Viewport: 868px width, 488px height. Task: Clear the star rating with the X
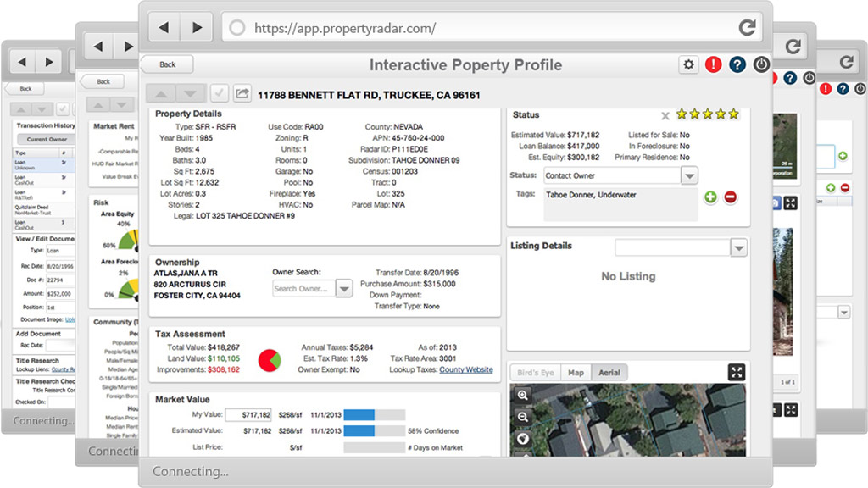[x=665, y=115]
